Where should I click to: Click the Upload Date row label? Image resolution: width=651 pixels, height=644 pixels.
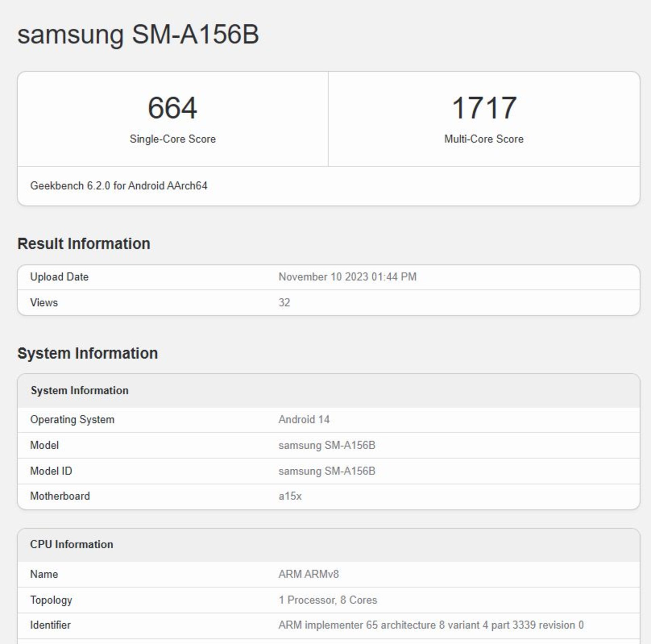point(59,277)
